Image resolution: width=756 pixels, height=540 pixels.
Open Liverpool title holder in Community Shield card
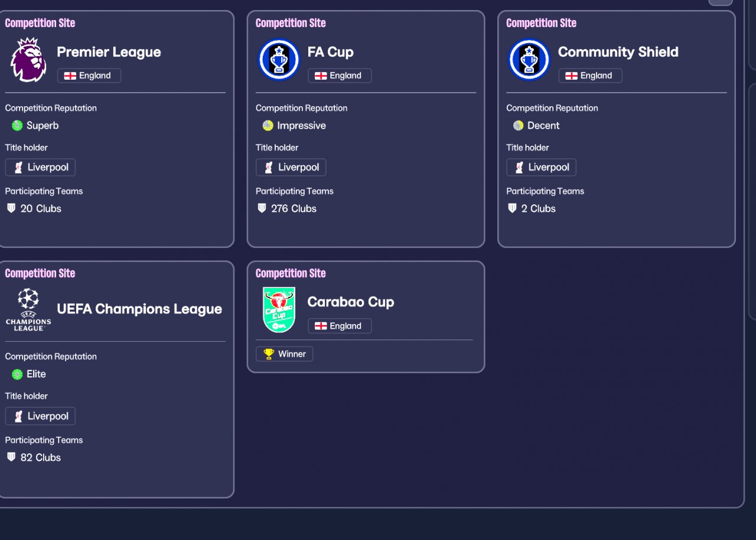(541, 168)
